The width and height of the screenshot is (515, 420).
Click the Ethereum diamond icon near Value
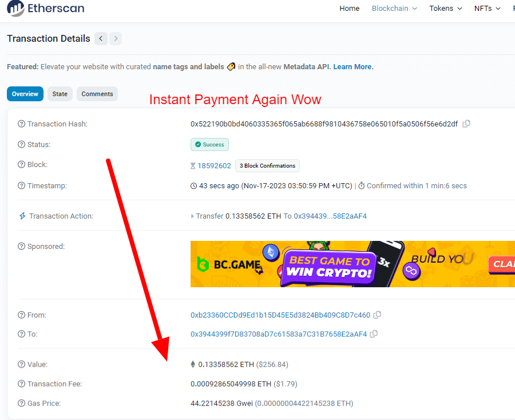click(x=193, y=364)
